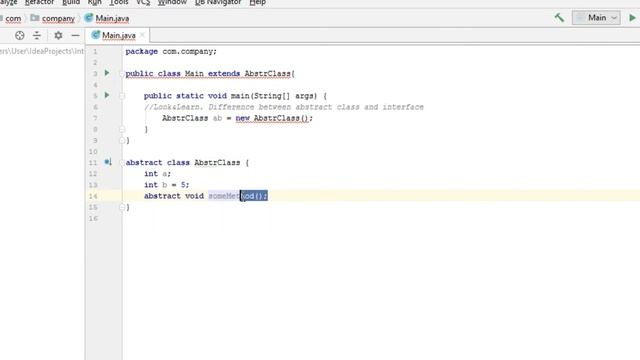640x360 pixels.
Task: Close the Main.java editor tab
Action: point(142,36)
